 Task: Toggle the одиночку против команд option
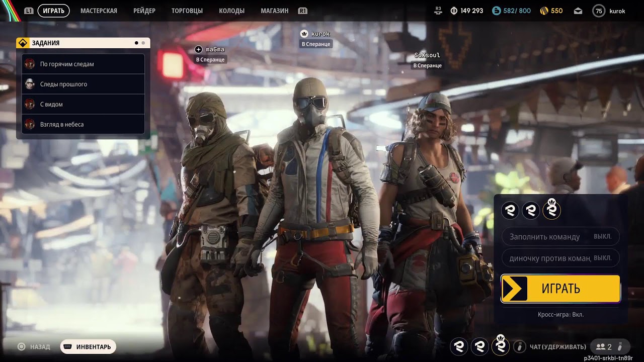560,258
